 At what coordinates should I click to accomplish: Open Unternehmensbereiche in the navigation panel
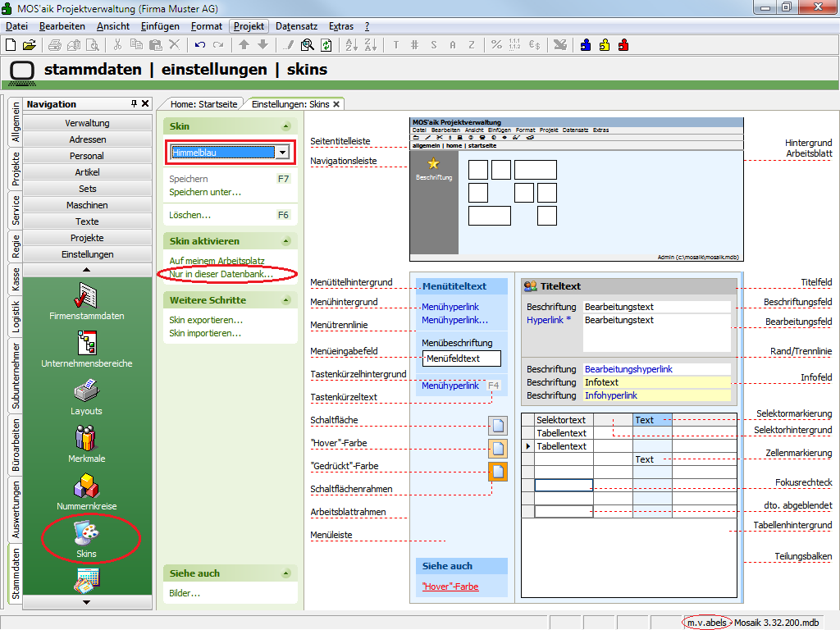87,349
